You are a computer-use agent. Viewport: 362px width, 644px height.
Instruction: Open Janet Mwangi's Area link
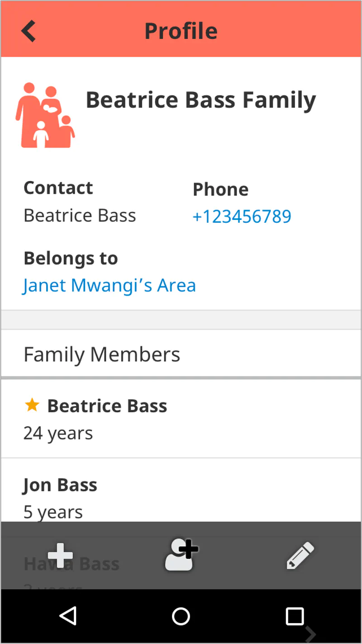click(110, 285)
